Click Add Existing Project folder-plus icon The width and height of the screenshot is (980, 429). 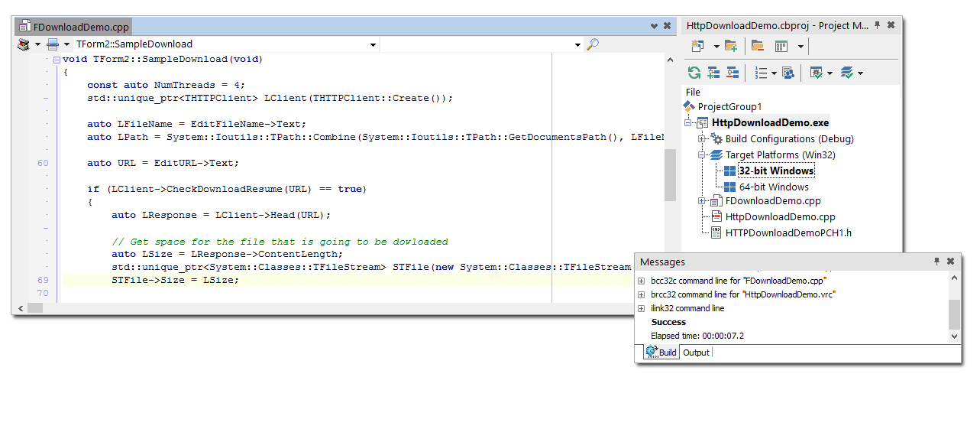(x=731, y=47)
